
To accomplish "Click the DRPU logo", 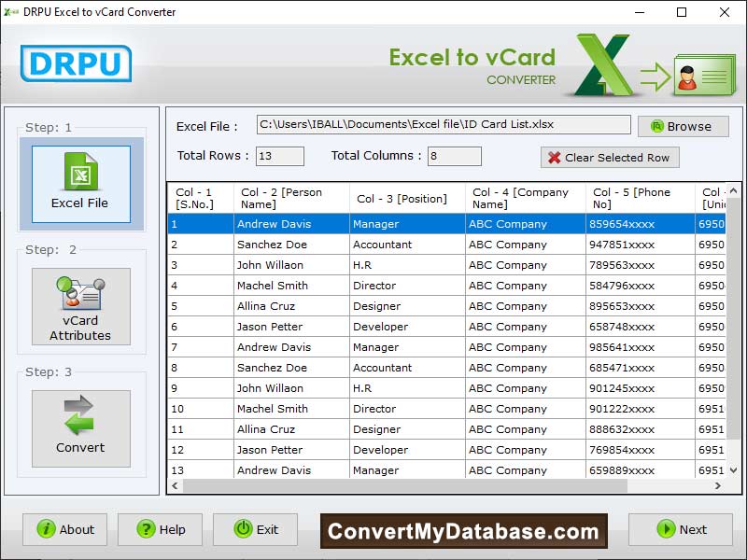I will coord(77,63).
